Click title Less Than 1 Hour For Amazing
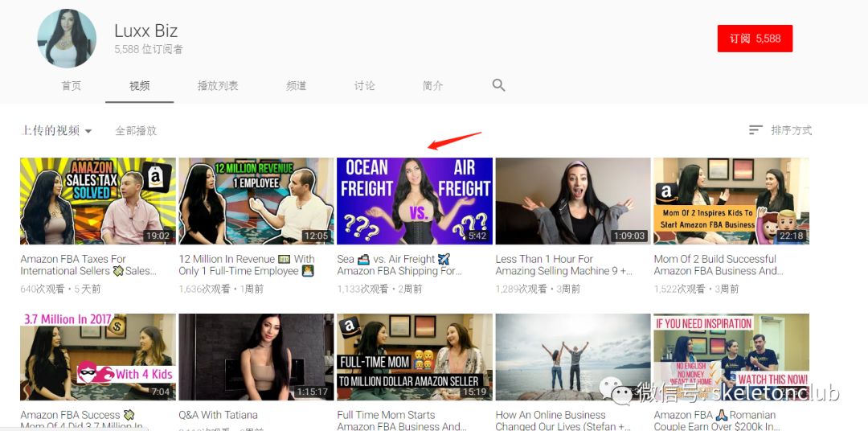Screen dimensions: 868x431 563,265
